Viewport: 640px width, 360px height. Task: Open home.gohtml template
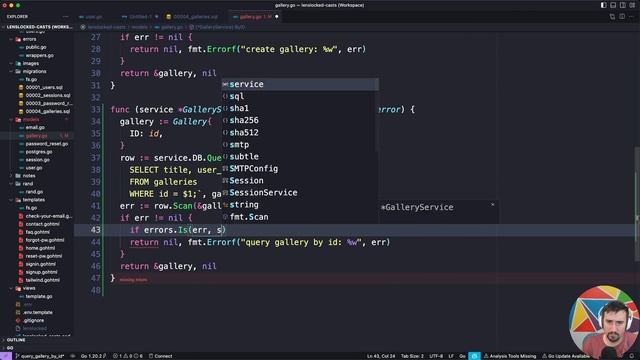click(40, 248)
